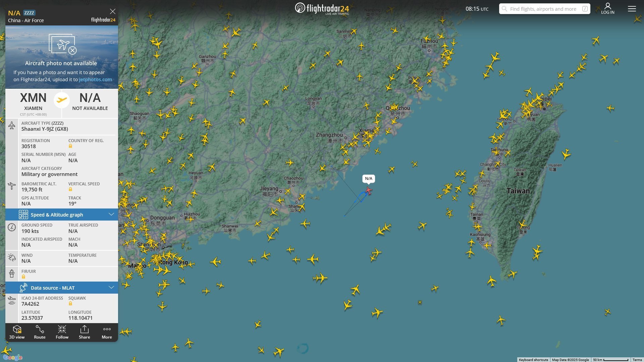Click the locked Squawk padlock icon
644x362 pixels.
click(70, 304)
